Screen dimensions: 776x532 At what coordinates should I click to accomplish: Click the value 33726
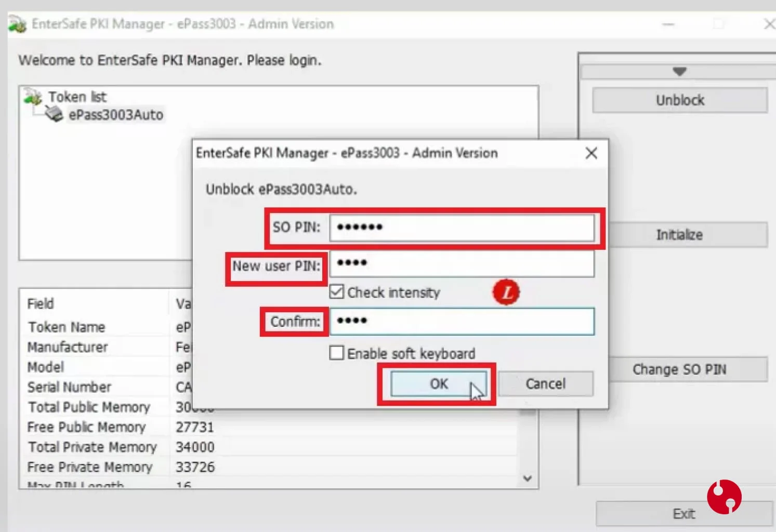tap(195, 467)
